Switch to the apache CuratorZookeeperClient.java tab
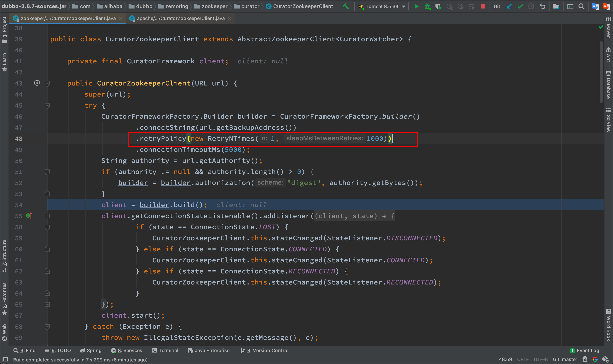Viewport: 613px width, 364px height. coord(180,18)
